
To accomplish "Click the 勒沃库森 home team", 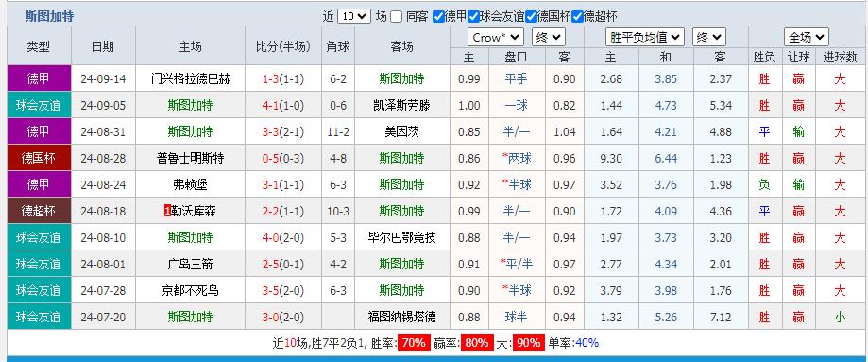I will click(195, 211).
